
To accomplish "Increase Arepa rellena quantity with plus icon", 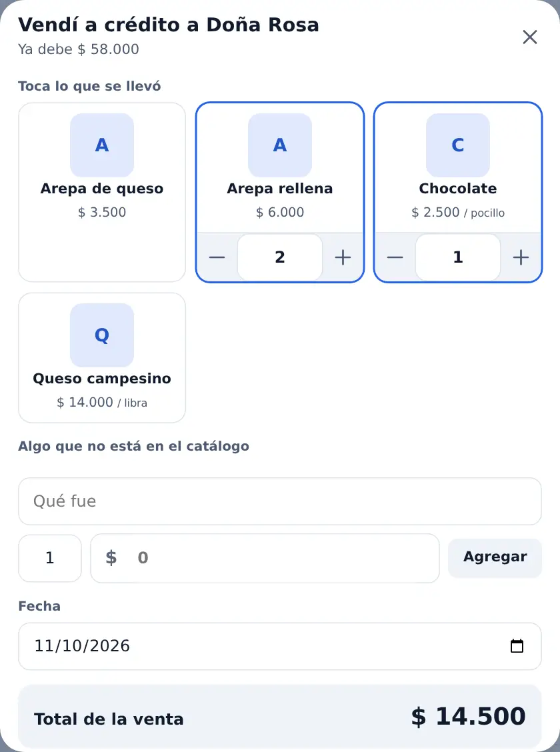I will click(x=343, y=257).
